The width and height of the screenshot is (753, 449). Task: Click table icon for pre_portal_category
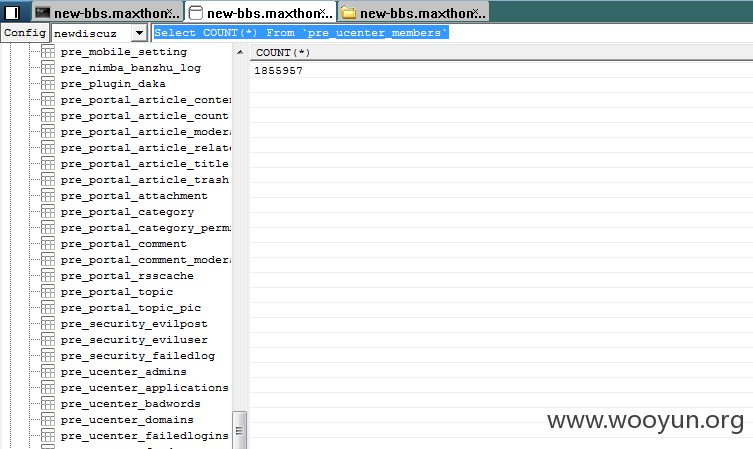point(48,212)
